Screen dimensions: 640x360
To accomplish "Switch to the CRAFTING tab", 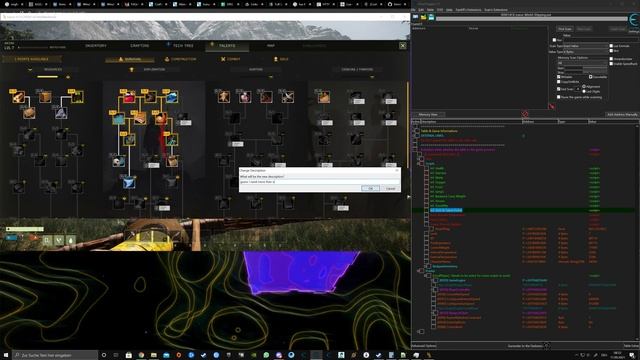I will 140,46.
